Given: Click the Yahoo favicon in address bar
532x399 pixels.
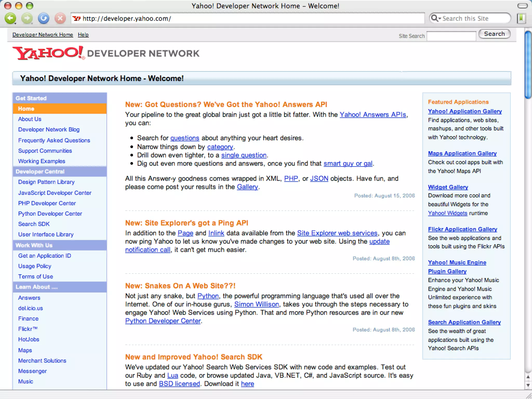Looking at the screenshot, I should [x=76, y=19].
